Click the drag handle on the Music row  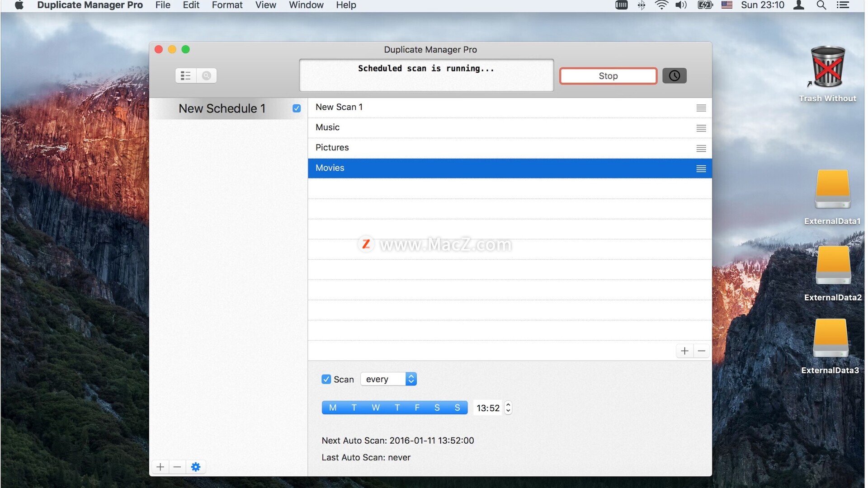coord(701,128)
